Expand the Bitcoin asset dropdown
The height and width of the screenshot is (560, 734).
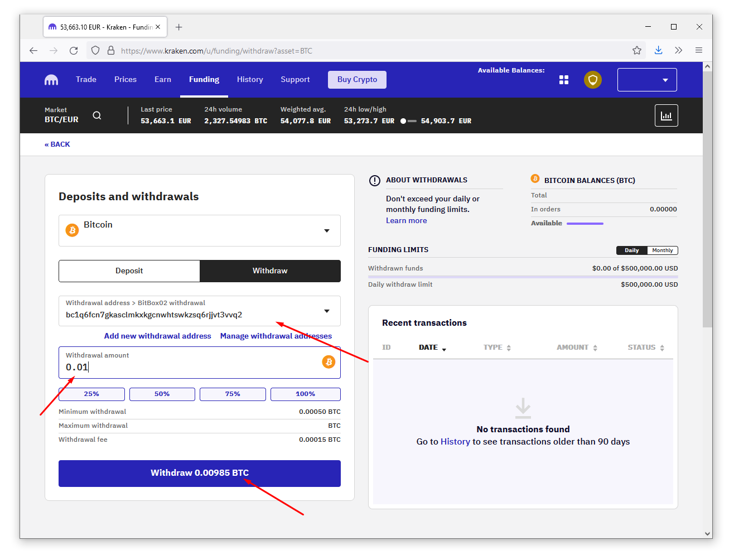pos(327,231)
